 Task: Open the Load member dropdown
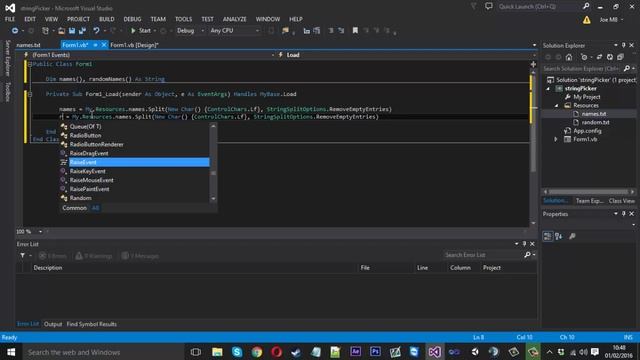406,55
